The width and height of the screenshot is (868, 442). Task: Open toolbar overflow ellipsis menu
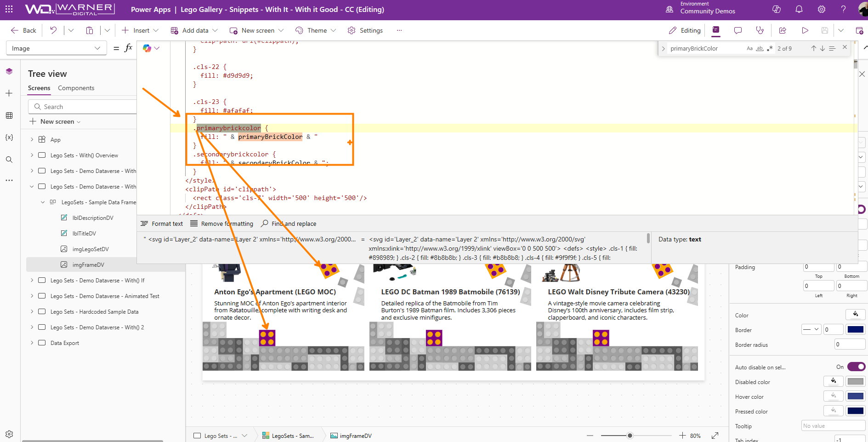pyautogui.click(x=399, y=30)
